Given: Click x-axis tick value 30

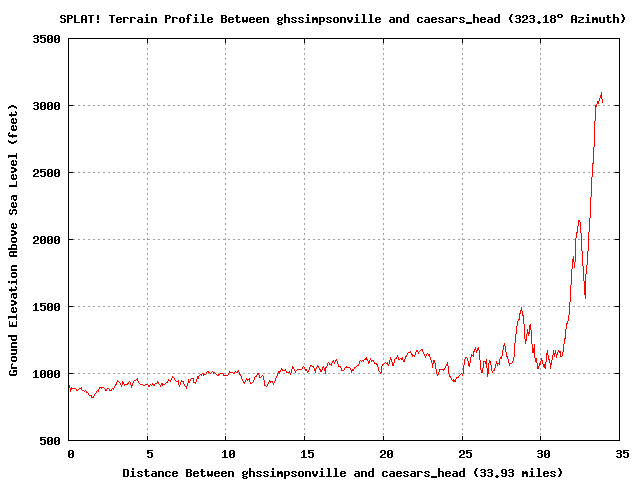Looking at the screenshot, I should tap(543, 454).
